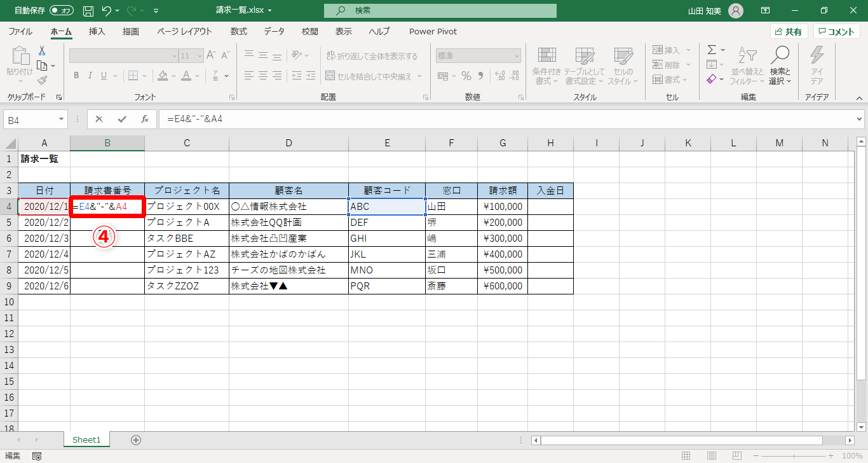The height and width of the screenshot is (463, 868).
Task: Open テーブルとして書式設定 format as table
Action: (x=584, y=66)
